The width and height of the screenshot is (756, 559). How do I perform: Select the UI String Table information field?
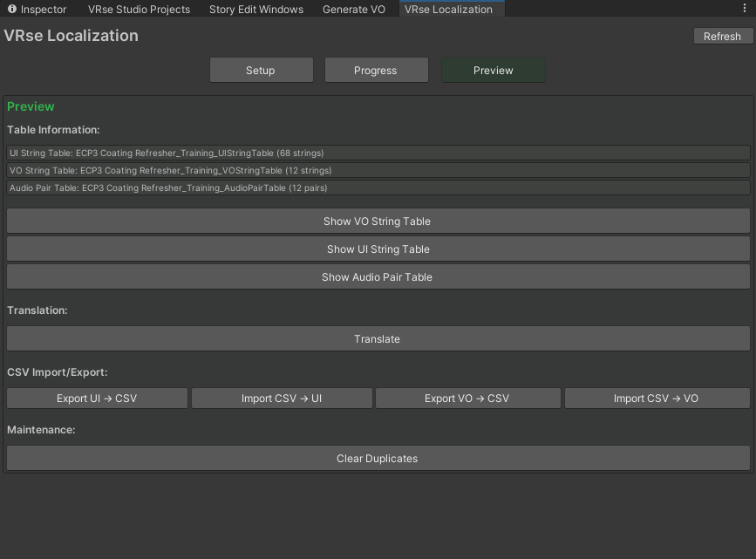point(377,153)
